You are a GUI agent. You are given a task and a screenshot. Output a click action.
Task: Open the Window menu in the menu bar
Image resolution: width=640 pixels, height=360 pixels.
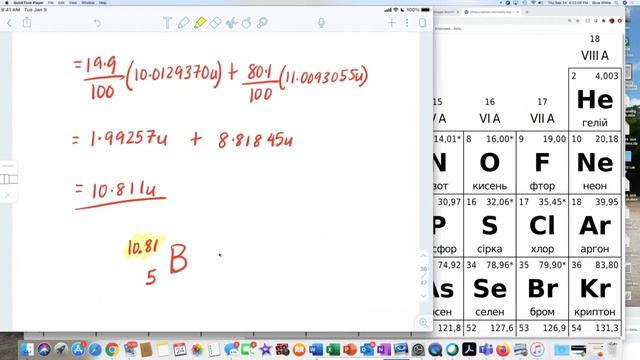(x=88, y=2)
